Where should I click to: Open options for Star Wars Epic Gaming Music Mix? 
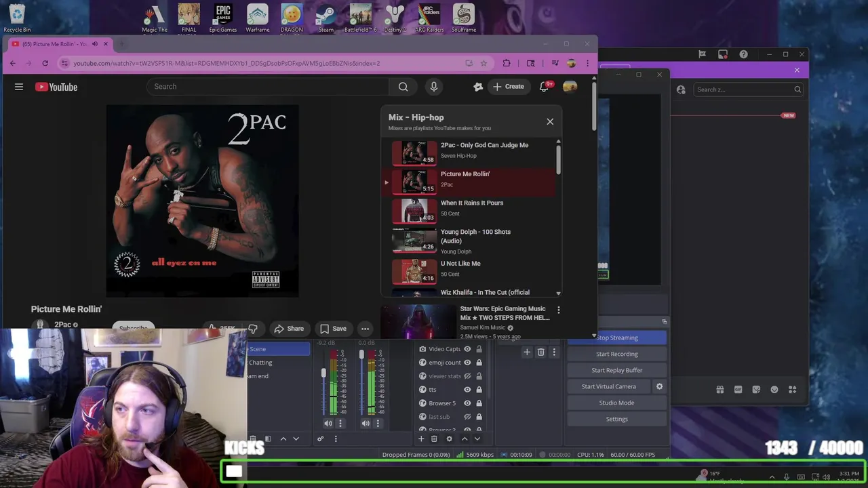559,310
